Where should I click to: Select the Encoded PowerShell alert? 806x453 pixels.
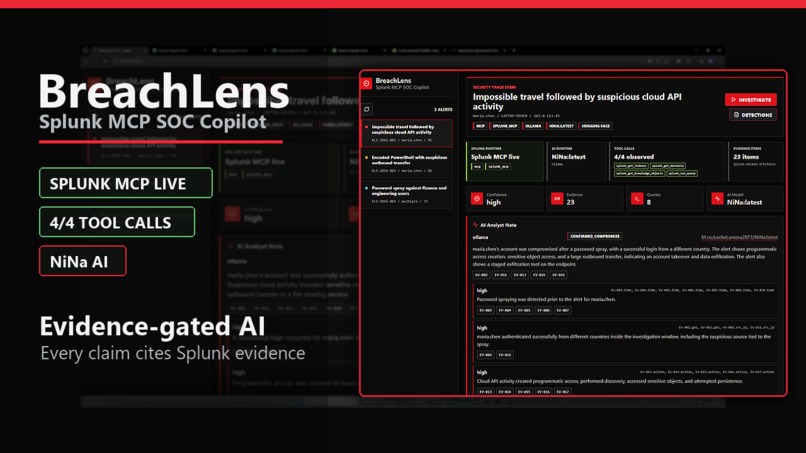[407, 164]
